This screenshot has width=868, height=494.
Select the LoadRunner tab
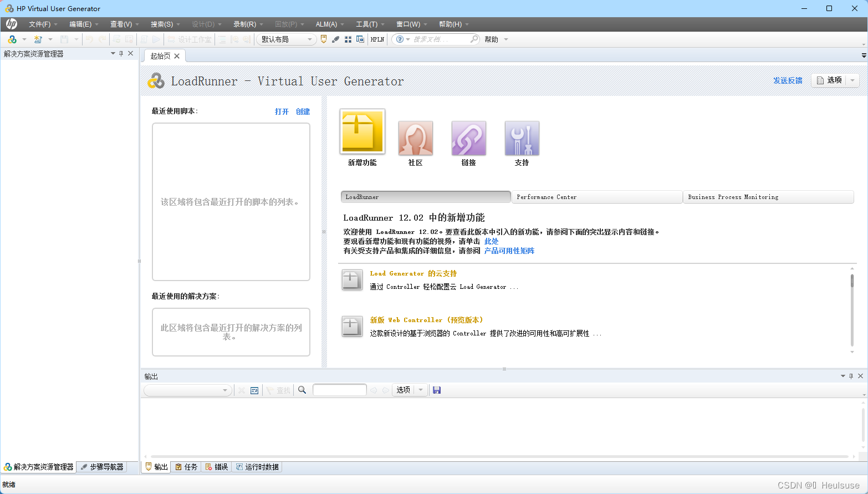[426, 197]
